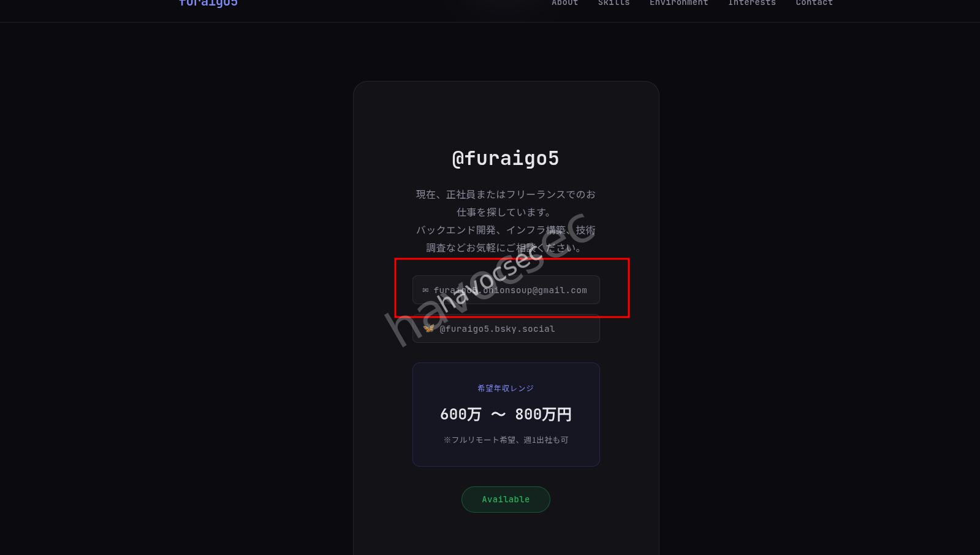Jump to the Skills section
Image resolution: width=980 pixels, height=555 pixels.
[x=613, y=3]
